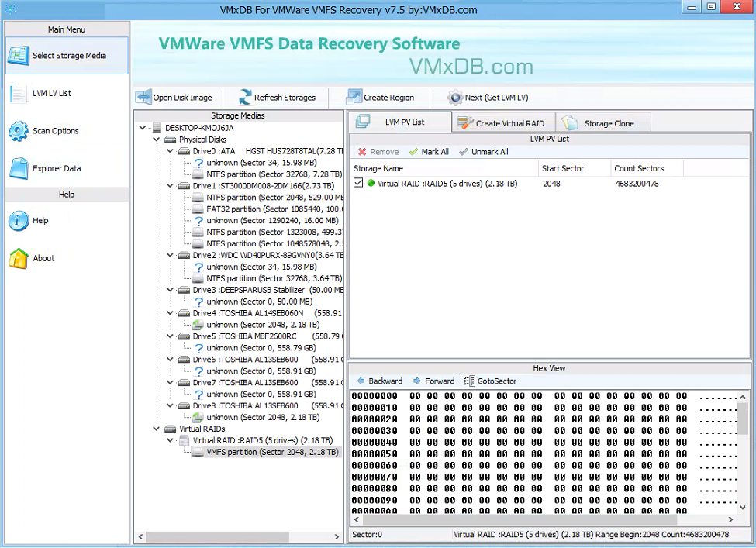Click the Forward arrow icon in Hex View
The height and width of the screenshot is (548, 756).
[417, 381]
